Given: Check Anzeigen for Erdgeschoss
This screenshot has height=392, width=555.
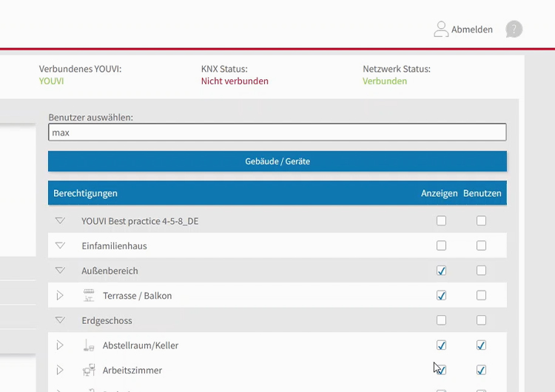Looking at the screenshot, I should [441, 320].
